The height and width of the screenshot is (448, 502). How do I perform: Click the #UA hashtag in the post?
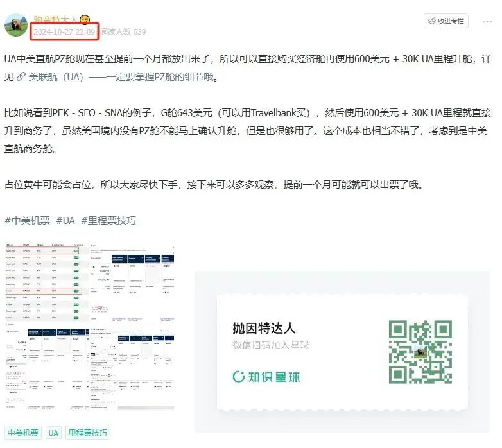[65, 221]
